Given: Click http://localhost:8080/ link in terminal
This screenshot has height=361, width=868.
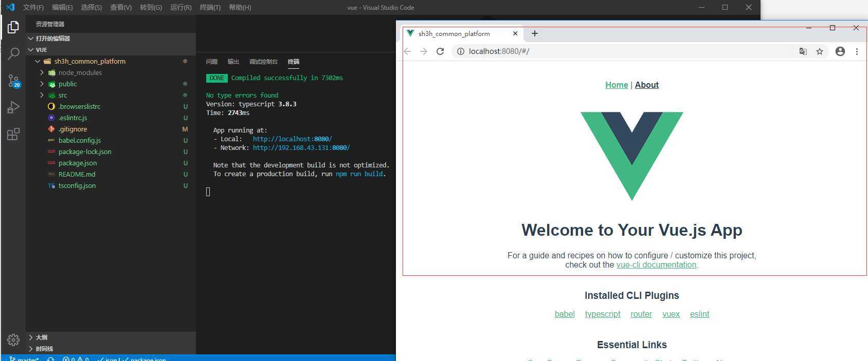Looking at the screenshot, I should pyautogui.click(x=292, y=139).
